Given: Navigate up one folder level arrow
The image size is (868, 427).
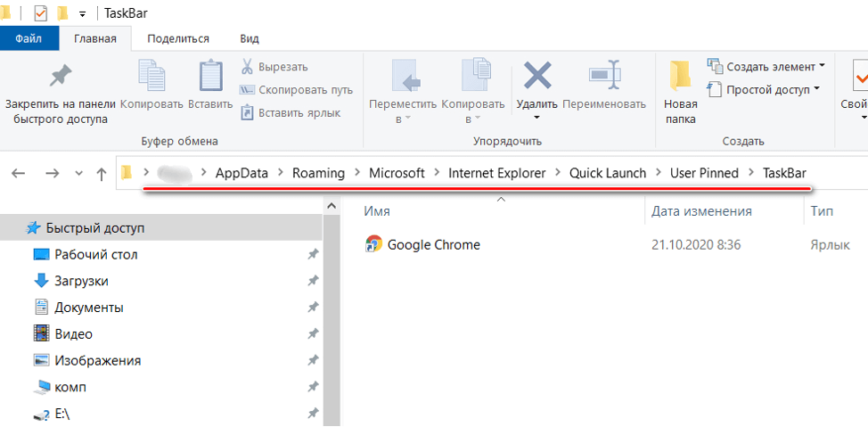Looking at the screenshot, I should pyautogui.click(x=102, y=174).
